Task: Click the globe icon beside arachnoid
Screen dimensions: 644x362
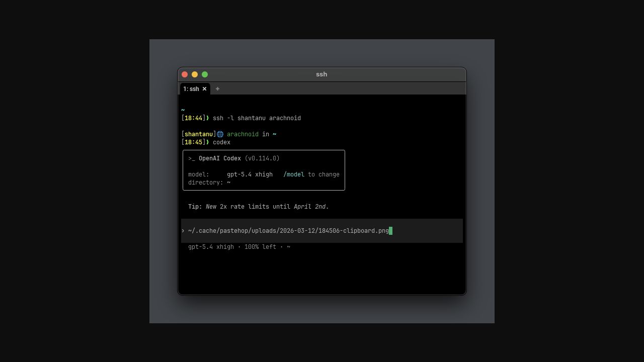Action: (x=220, y=134)
